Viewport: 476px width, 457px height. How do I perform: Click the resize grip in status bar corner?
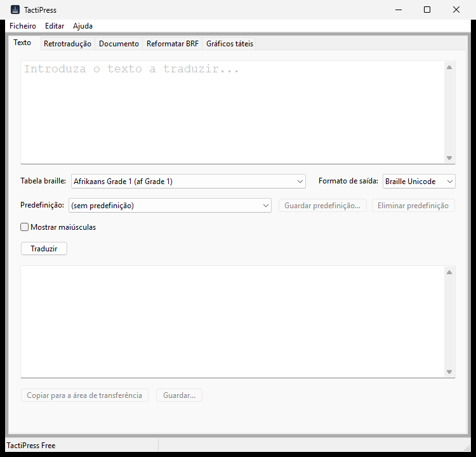click(x=468, y=448)
